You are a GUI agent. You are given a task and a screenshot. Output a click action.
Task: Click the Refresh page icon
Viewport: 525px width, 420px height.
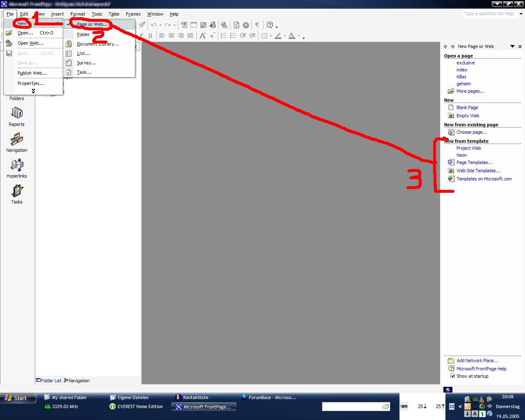(236, 25)
